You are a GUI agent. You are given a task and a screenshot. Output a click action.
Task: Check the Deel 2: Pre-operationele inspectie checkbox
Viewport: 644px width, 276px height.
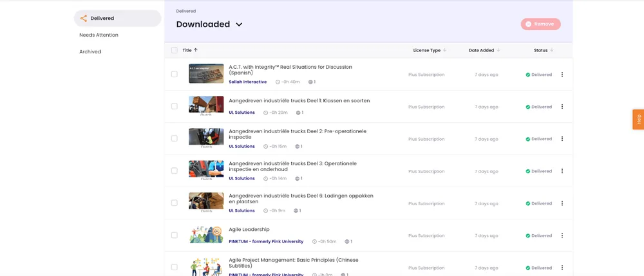175,138
